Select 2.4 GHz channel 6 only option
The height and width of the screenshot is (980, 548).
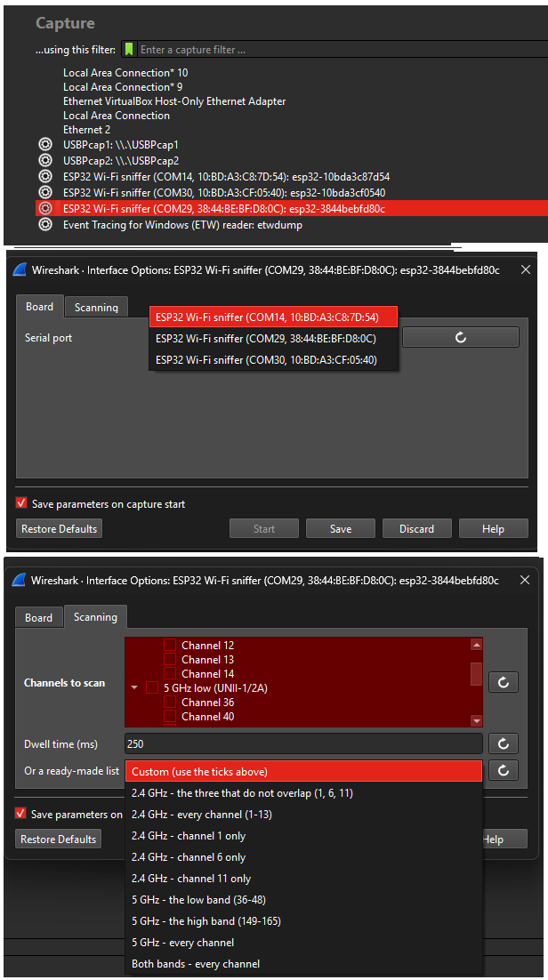[x=304, y=857]
